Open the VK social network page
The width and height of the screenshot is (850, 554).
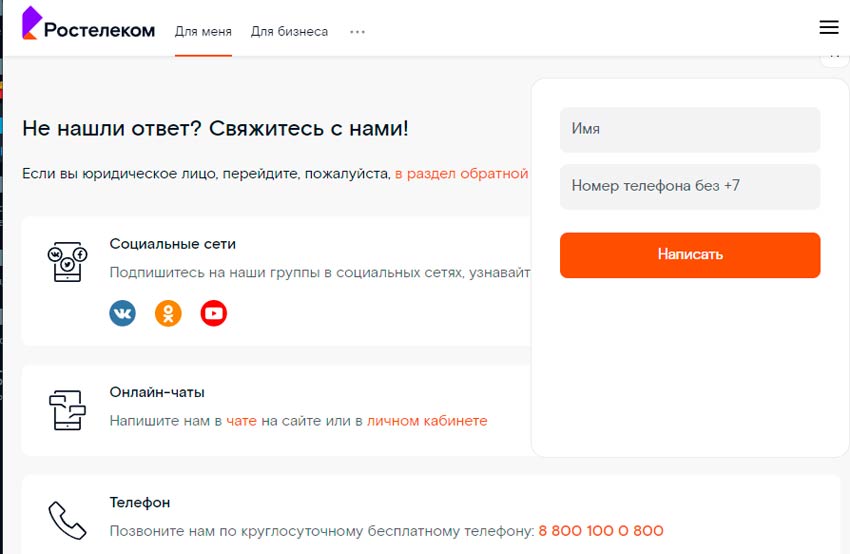click(122, 314)
